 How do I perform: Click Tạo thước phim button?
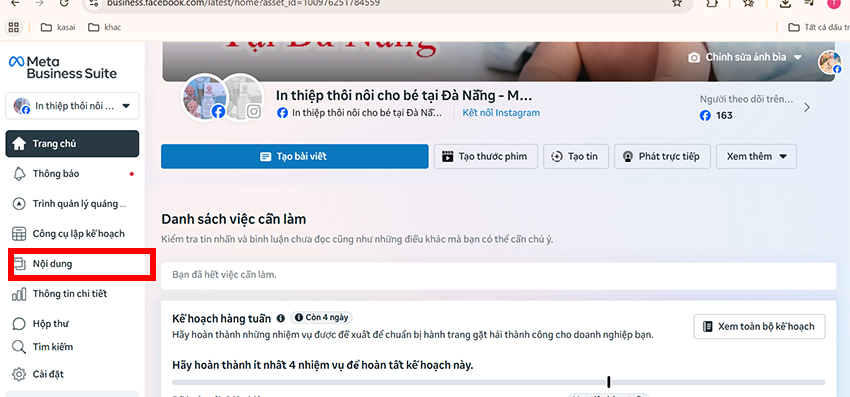pyautogui.click(x=486, y=157)
